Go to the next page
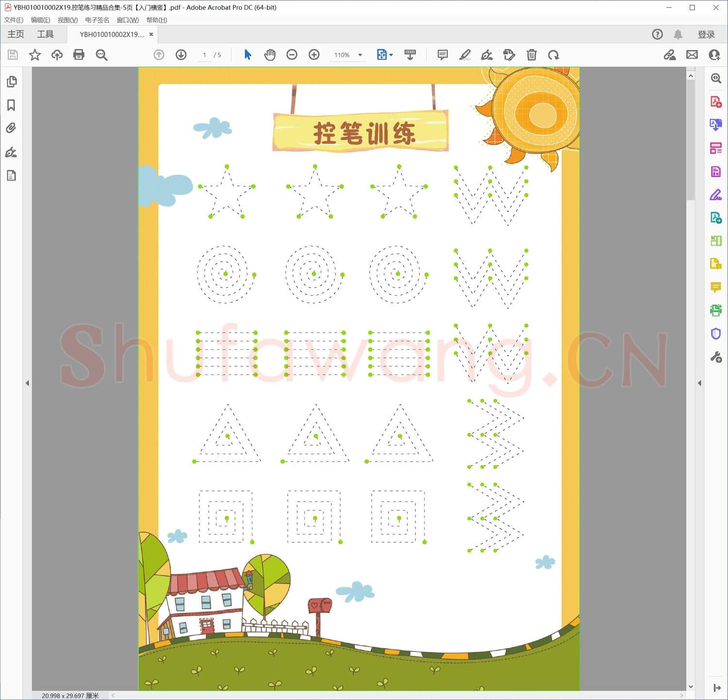Image resolution: width=728 pixels, height=700 pixels. 181,55
